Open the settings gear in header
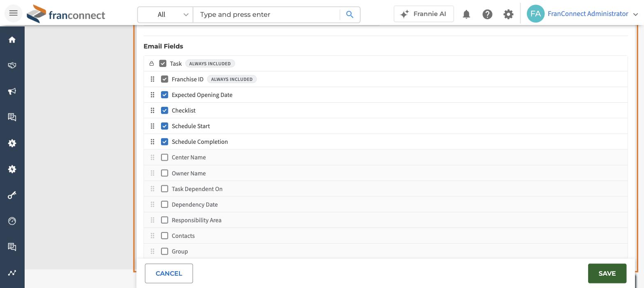The height and width of the screenshot is (288, 644). pyautogui.click(x=508, y=14)
